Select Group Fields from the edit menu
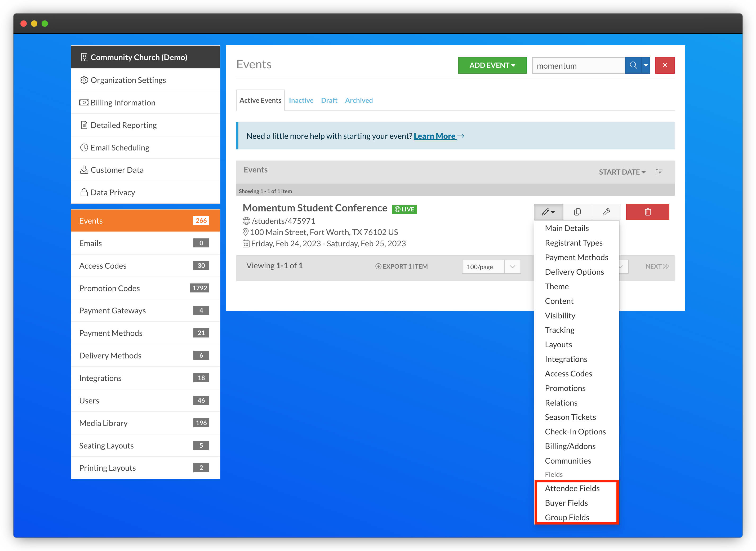 pyautogui.click(x=567, y=517)
